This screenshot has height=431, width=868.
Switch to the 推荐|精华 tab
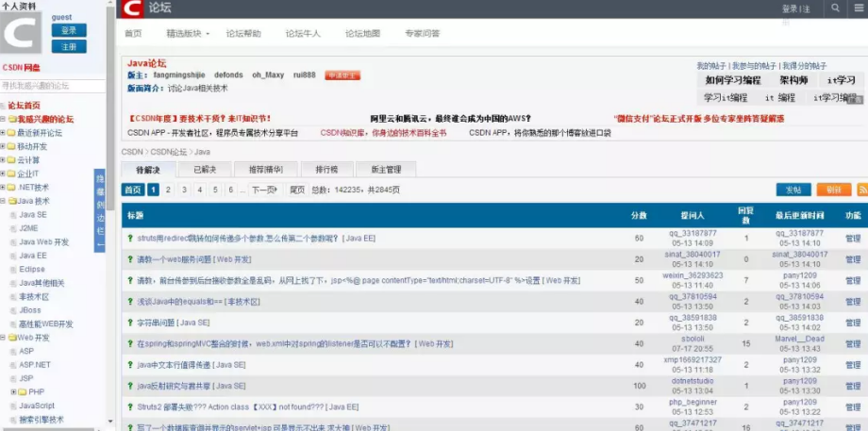[266, 170]
